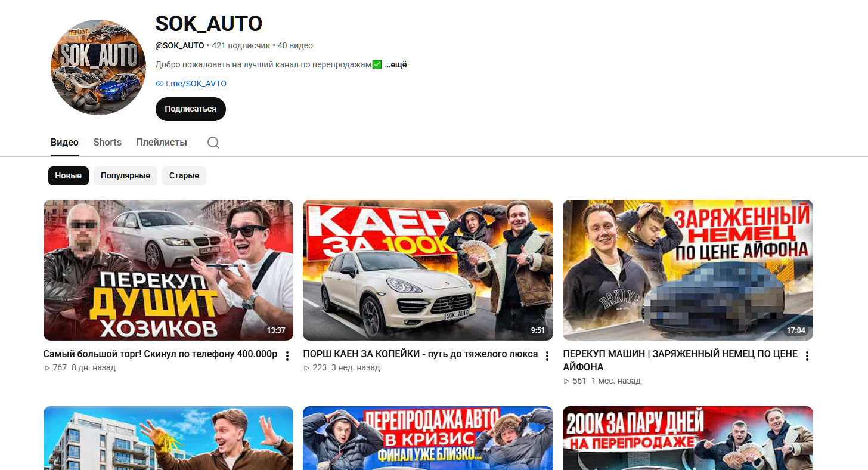
Task: Open ЗАРЯЖЕННЫЙ НЕМЕЦ ПО ЦЕНЕ АЙФОНА thumbnail
Action: [688, 270]
